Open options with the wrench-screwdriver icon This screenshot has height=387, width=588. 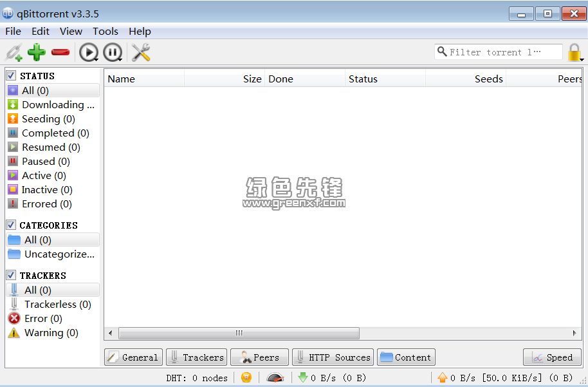[x=141, y=52]
